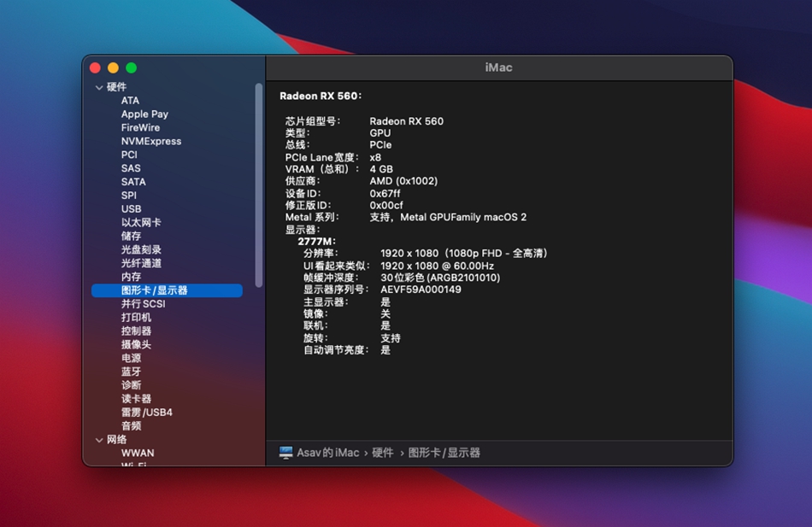Open the 诊断 sidebar entry
812x527 pixels.
tap(131, 385)
